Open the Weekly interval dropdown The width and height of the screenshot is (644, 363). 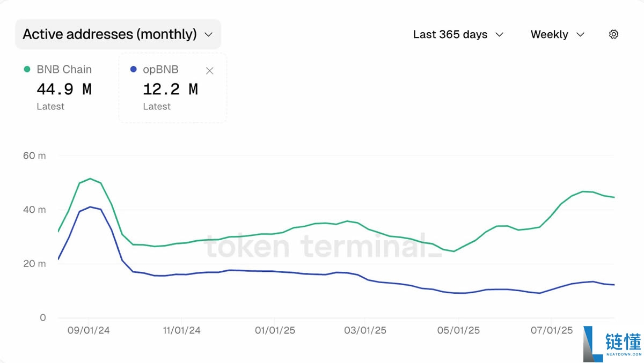coord(557,34)
